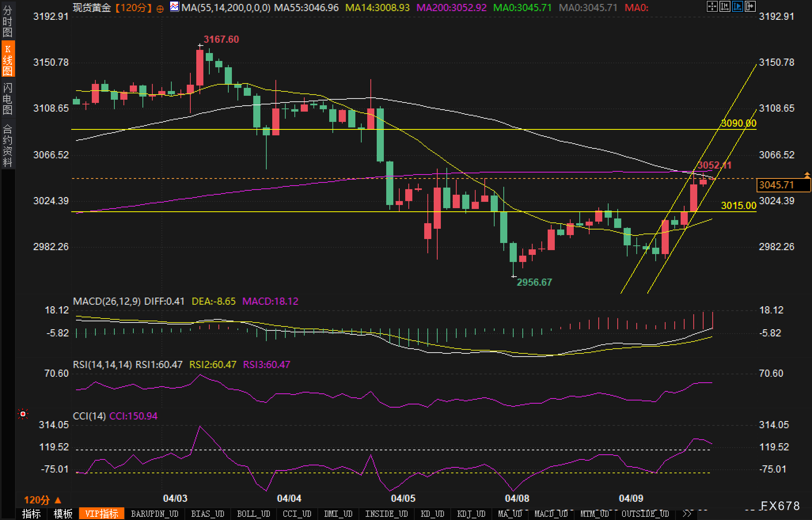This screenshot has height=520, width=812.
Task: Expand the 120分 timeframe selector at bottom
Action: [43, 500]
